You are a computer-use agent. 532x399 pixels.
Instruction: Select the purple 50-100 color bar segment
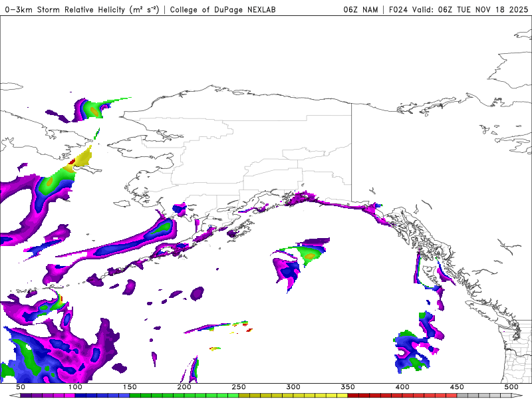(x=47, y=396)
